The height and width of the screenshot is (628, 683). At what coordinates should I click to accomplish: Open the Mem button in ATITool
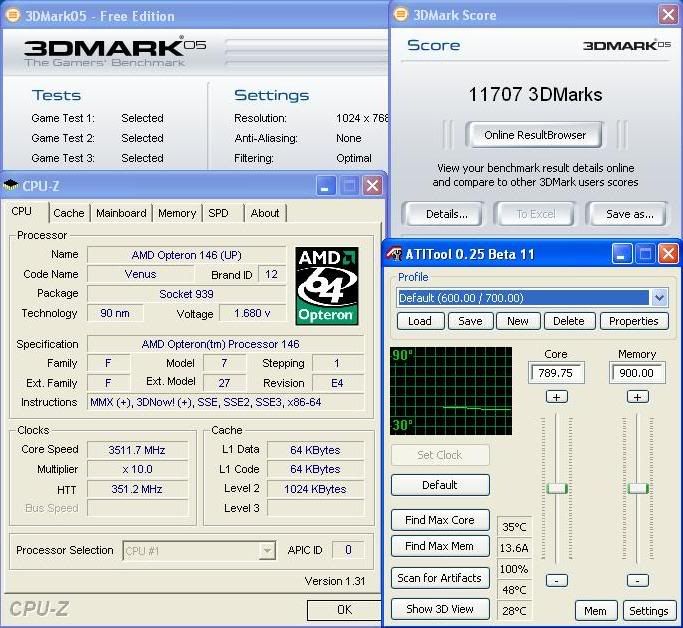[x=595, y=611]
